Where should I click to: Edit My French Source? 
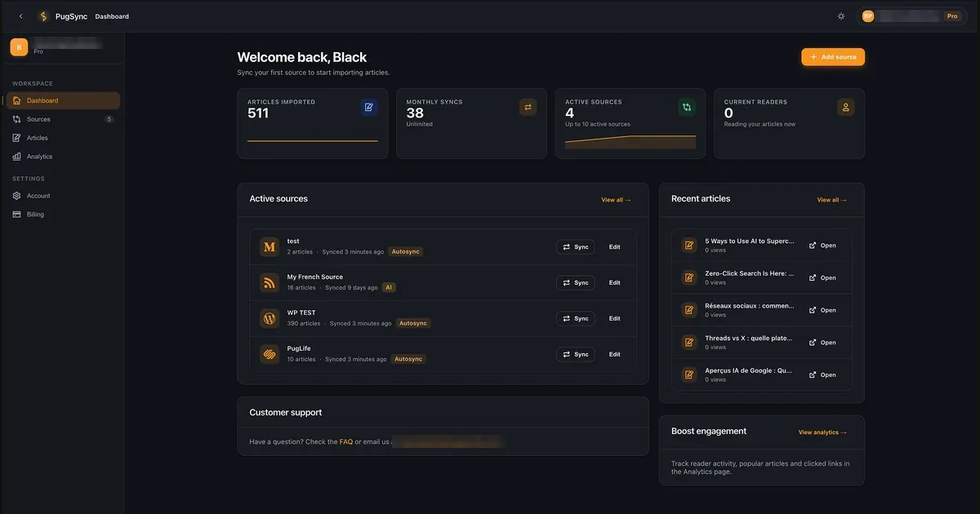(615, 283)
